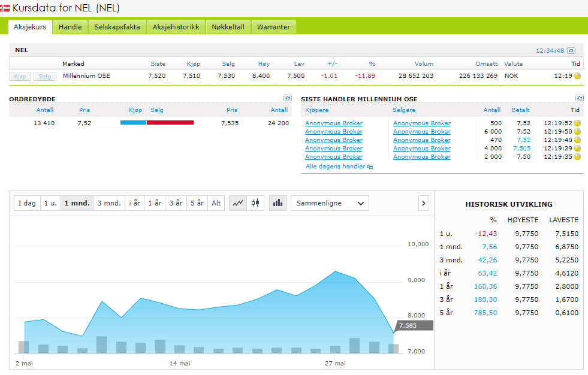This screenshot has width=588, height=375.
Task: Switch to line chart view
Action: click(x=239, y=203)
